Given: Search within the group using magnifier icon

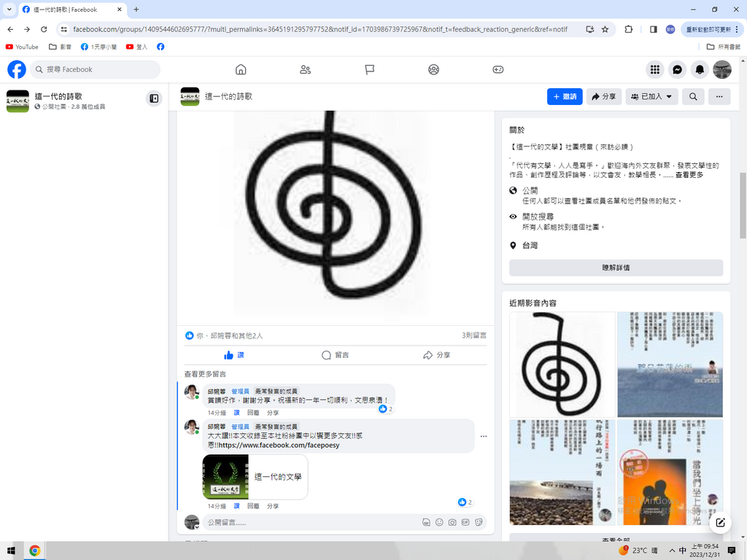Looking at the screenshot, I should coord(693,96).
